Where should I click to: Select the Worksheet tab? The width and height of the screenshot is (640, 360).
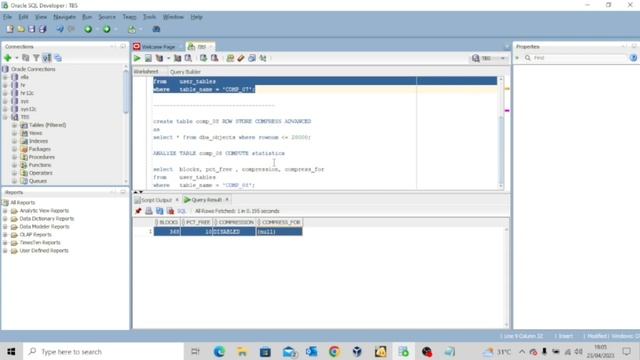[x=146, y=72]
